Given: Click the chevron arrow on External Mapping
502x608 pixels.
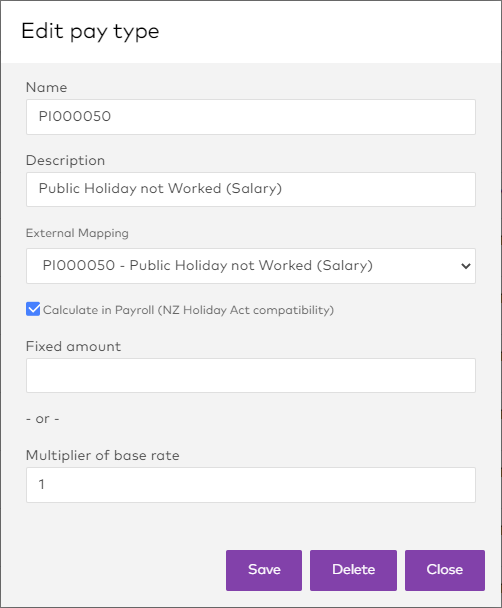Looking at the screenshot, I should click(466, 266).
